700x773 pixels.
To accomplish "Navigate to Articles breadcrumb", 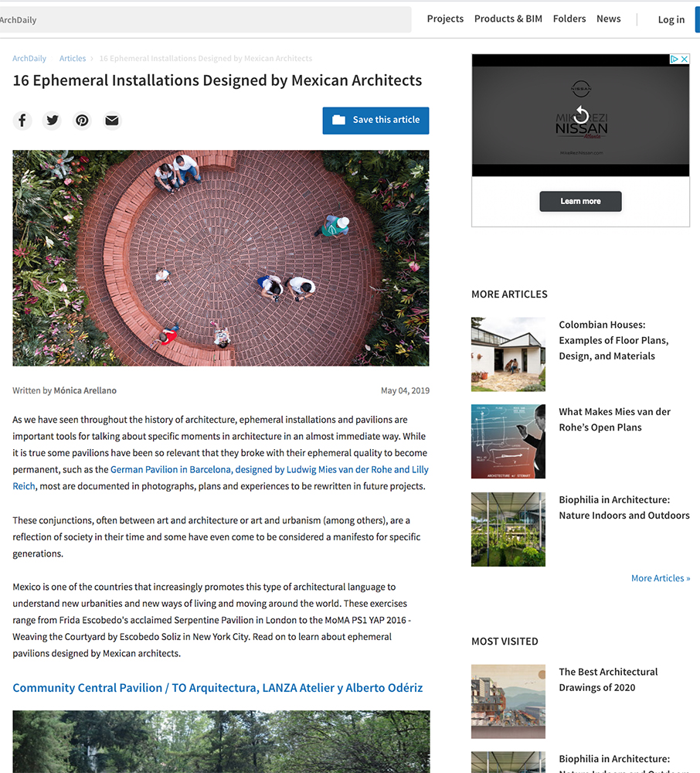I will tap(73, 58).
